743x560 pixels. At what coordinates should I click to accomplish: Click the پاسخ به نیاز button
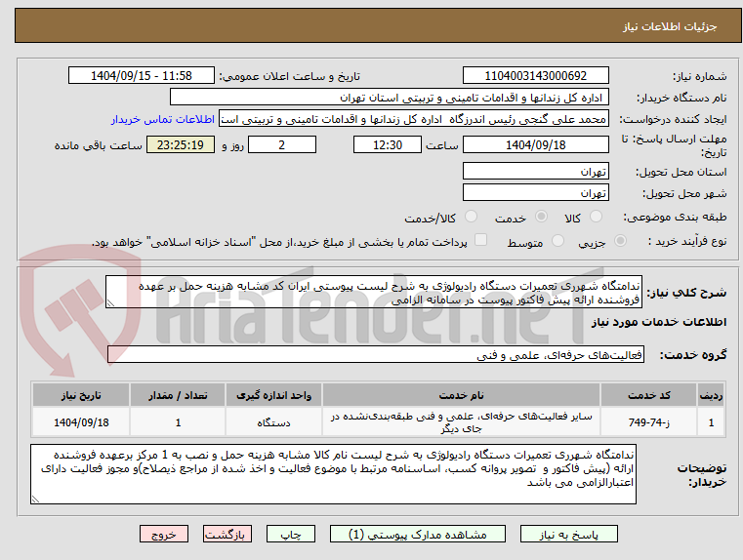tap(568, 534)
